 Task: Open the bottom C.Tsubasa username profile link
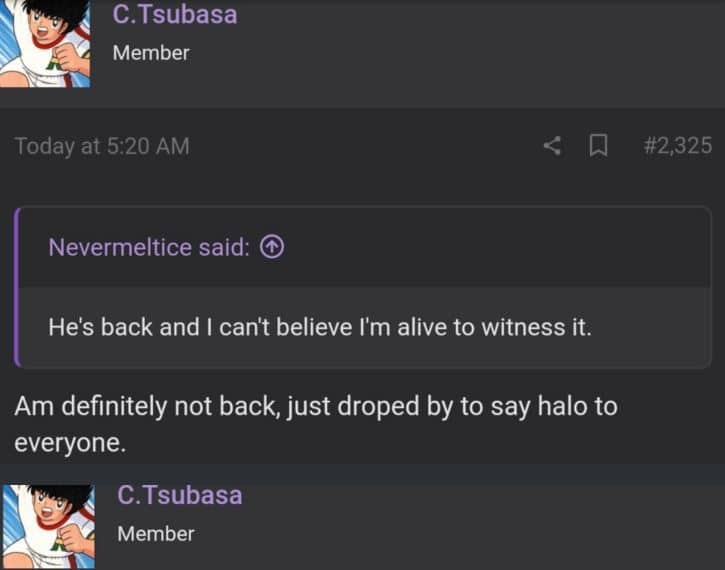pos(179,494)
